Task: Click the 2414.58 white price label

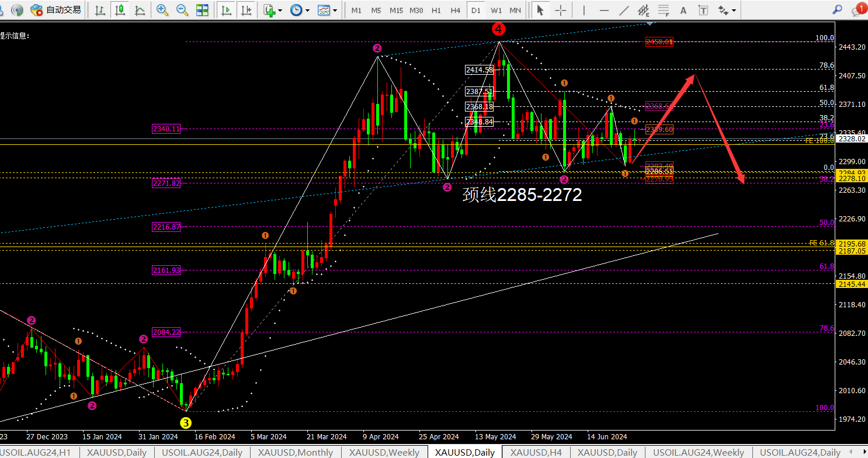Action: click(480, 70)
